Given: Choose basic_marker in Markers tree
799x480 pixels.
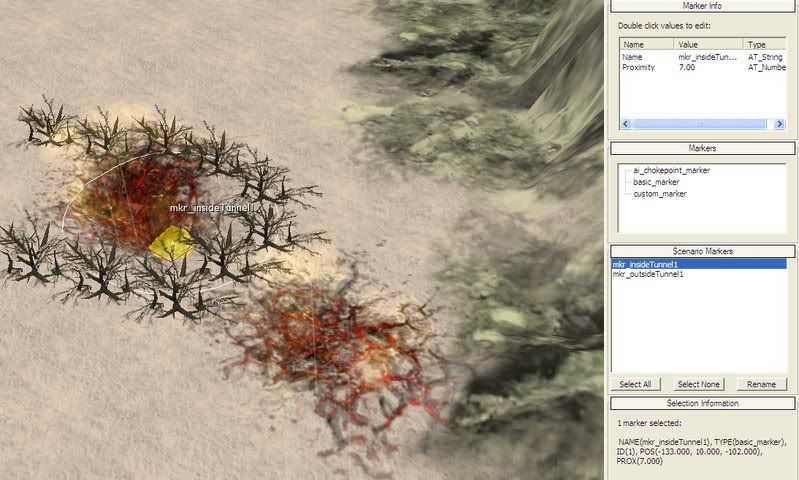Looking at the screenshot, I should point(656,182).
